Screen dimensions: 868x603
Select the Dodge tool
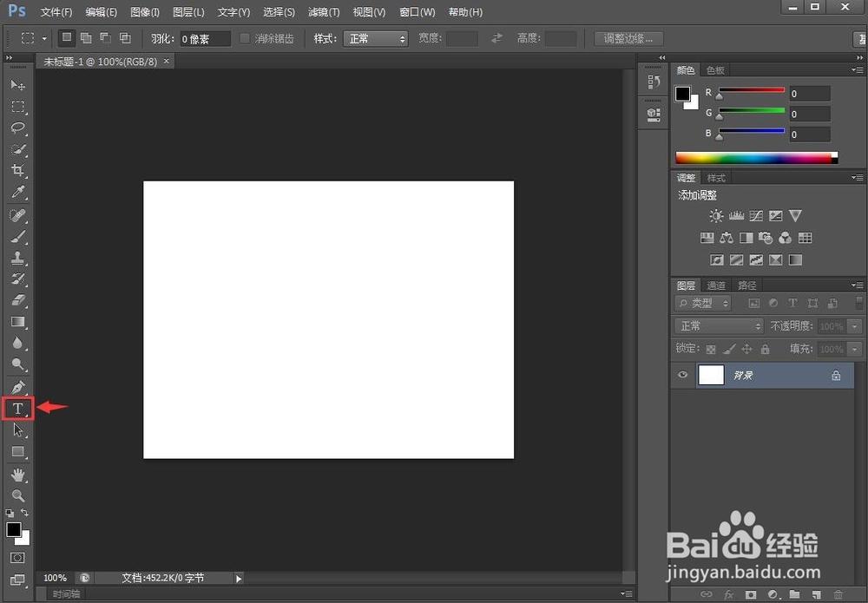tap(17, 364)
